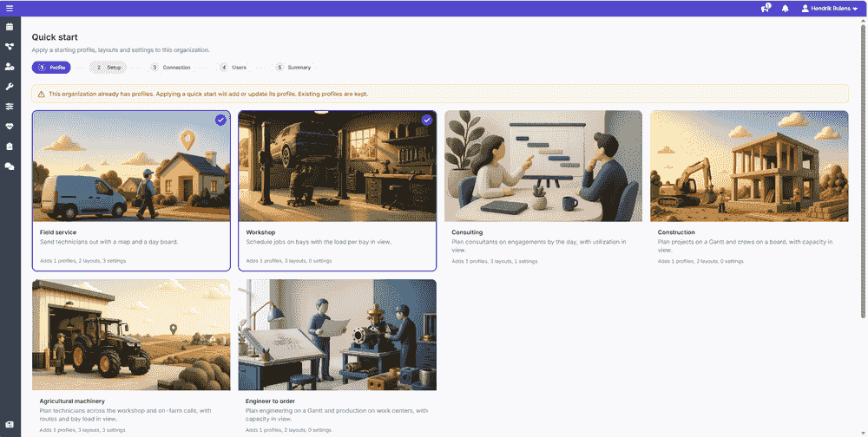Click the wrench icon in the sidebar
The width and height of the screenshot is (868, 437).
(x=10, y=87)
